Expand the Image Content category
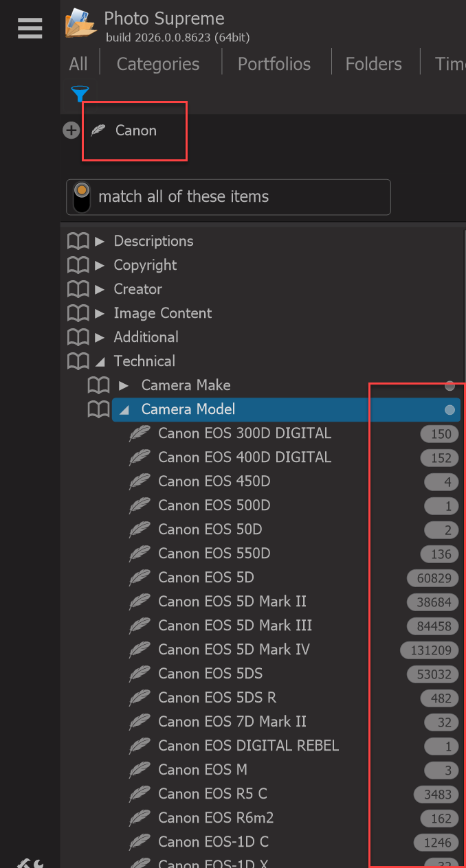This screenshot has height=868, width=466. tap(100, 313)
